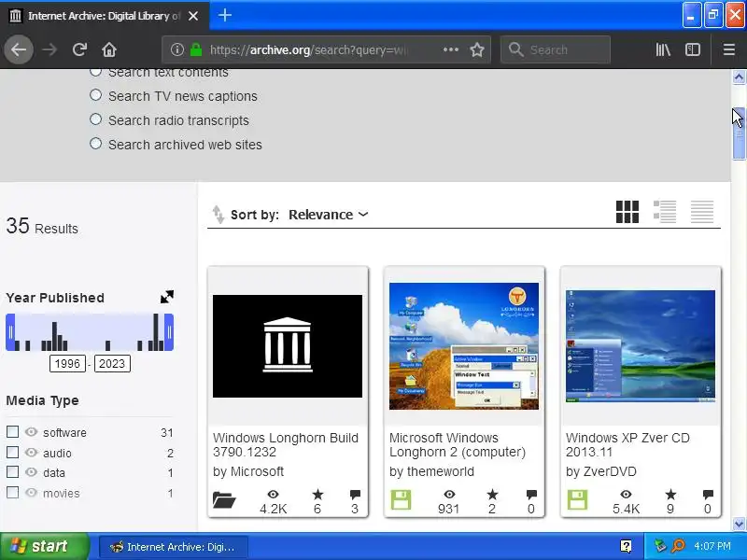Click the magnifier icon in browser search box

(515, 49)
